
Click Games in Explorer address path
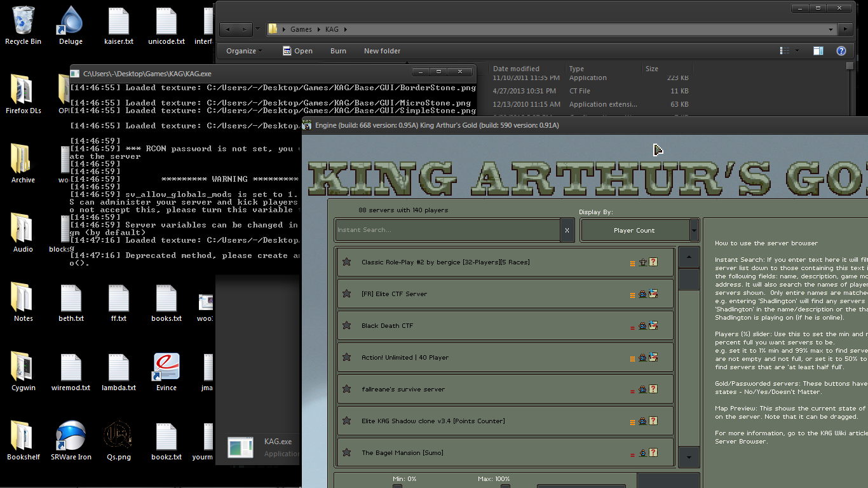301,29
